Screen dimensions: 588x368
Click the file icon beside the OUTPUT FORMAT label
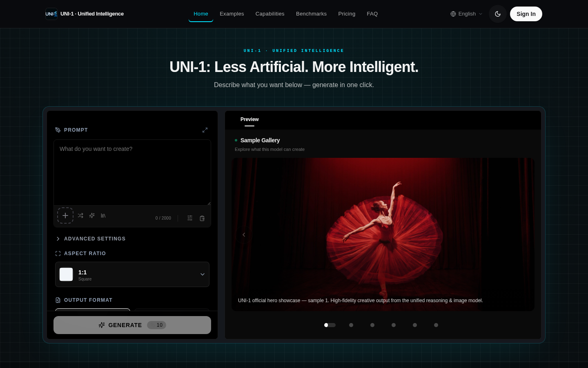click(58, 300)
